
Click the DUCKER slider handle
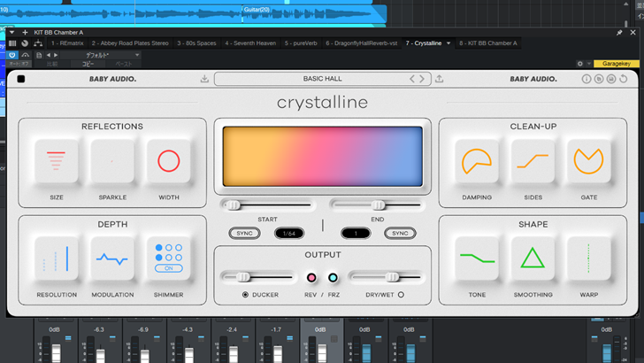click(243, 277)
